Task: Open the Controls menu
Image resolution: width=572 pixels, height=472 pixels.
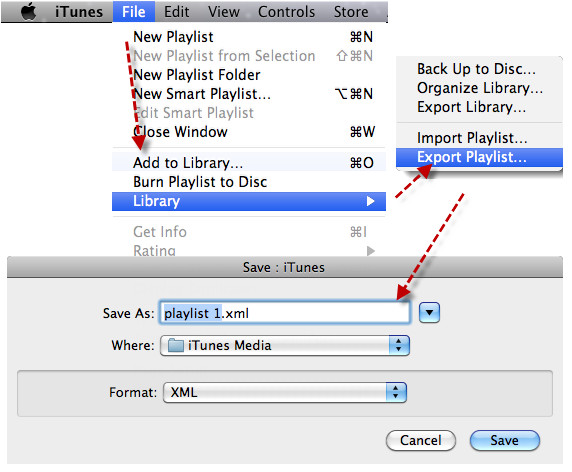Action: pyautogui.click(x=286, y=12)
